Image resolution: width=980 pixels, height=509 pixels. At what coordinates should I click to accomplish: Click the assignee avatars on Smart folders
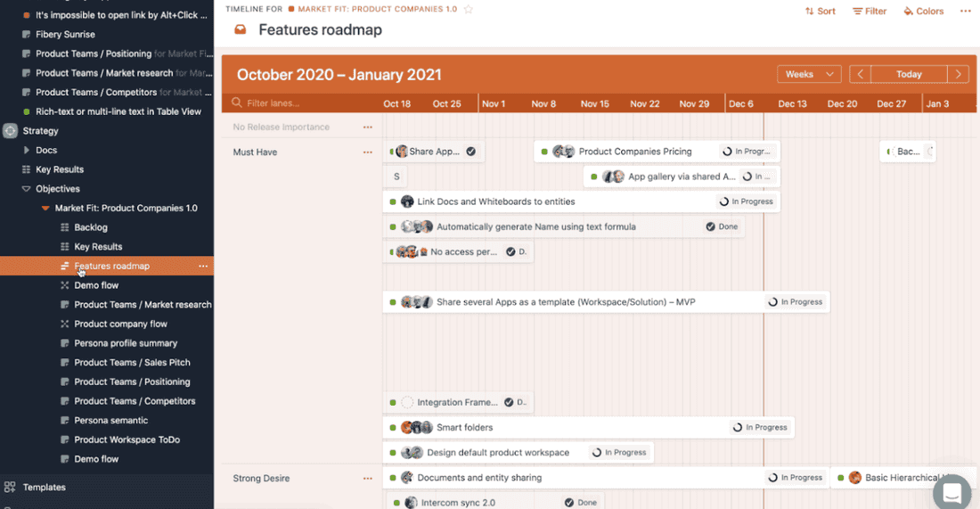point(416,428)
